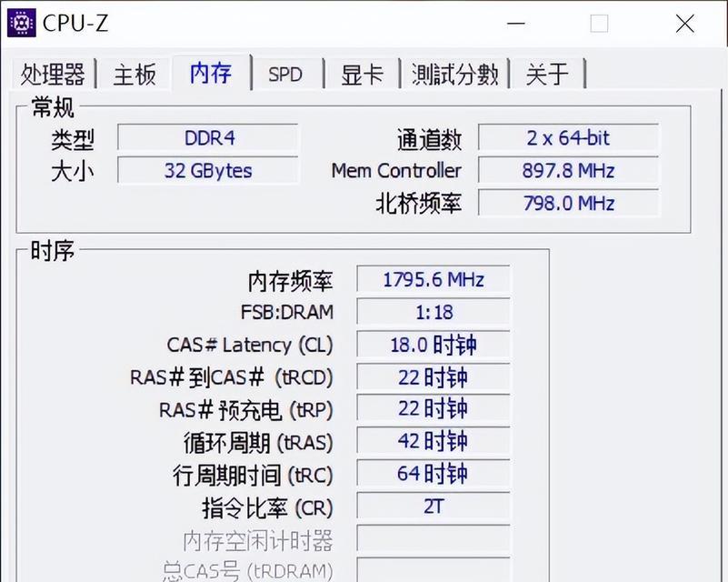Click the 北桥频率 label
Screen dimensions: 728x582
pos(419,204)
